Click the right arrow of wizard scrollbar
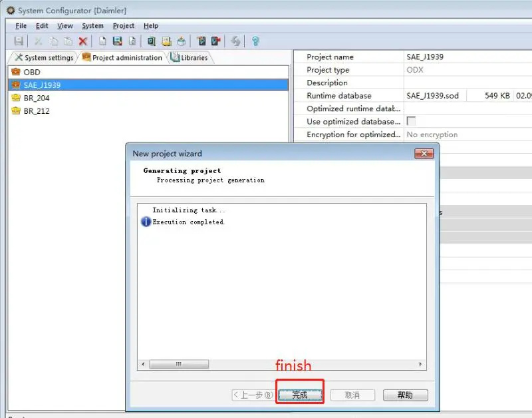Viewport: 532px width, 418px height. coord(420,365)
